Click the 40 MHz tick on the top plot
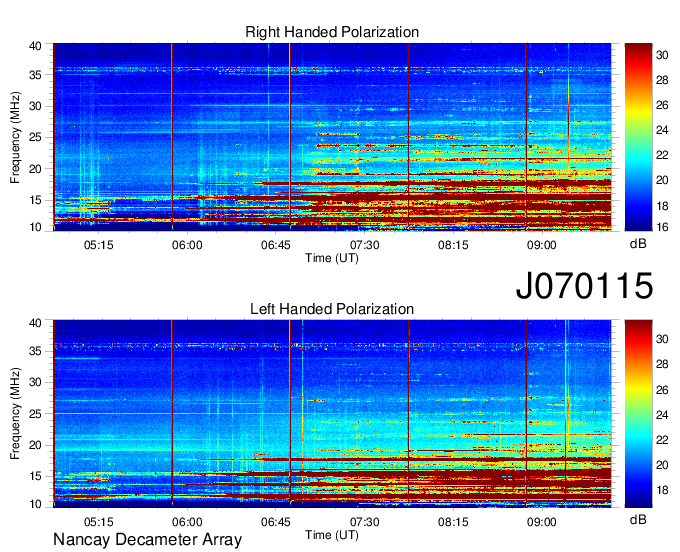680x552 pixels. point(35,46)
